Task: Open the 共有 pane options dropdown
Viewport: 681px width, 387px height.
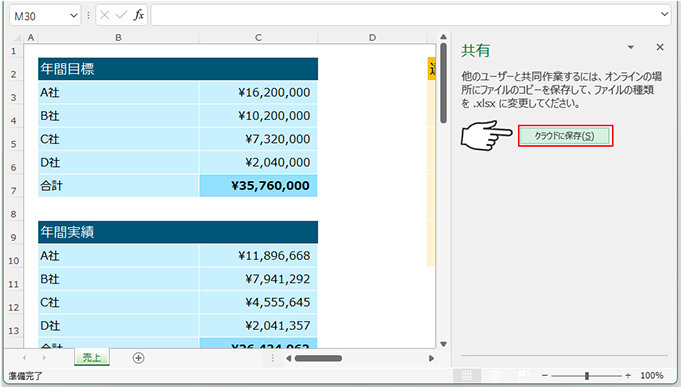Action: tap(631, 47)
